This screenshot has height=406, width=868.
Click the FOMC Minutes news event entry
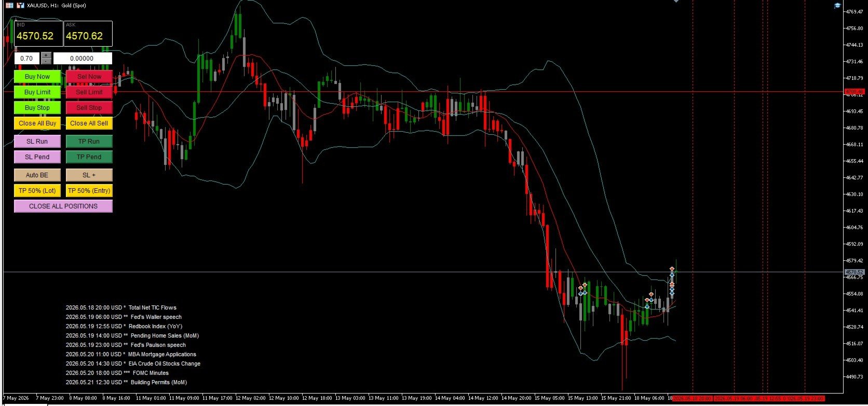(151, 373)
